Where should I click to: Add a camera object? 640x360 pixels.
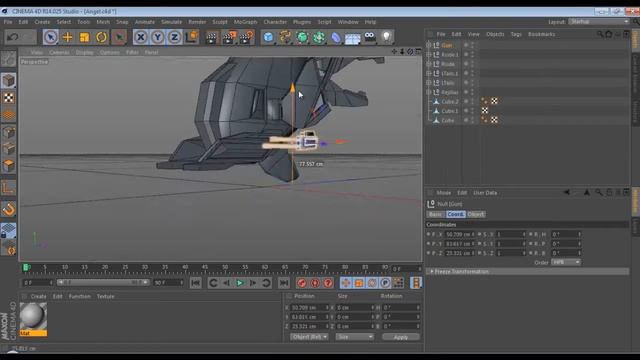coord(370,38)
